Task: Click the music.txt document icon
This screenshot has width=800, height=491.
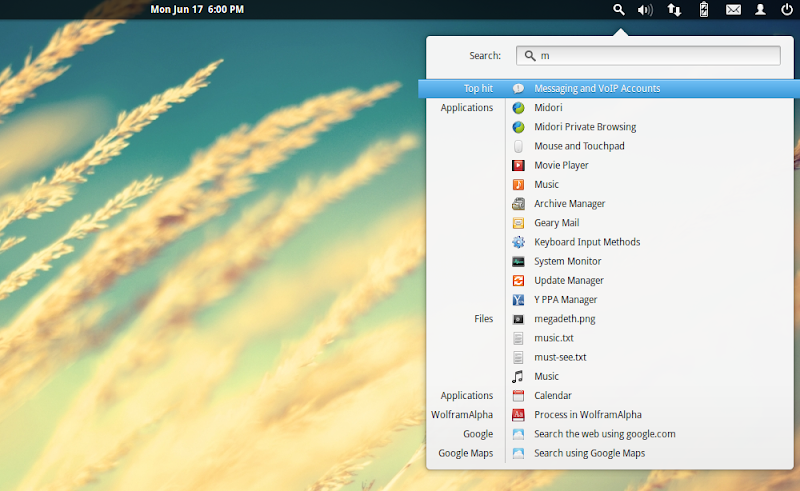Action: point(518,338)
